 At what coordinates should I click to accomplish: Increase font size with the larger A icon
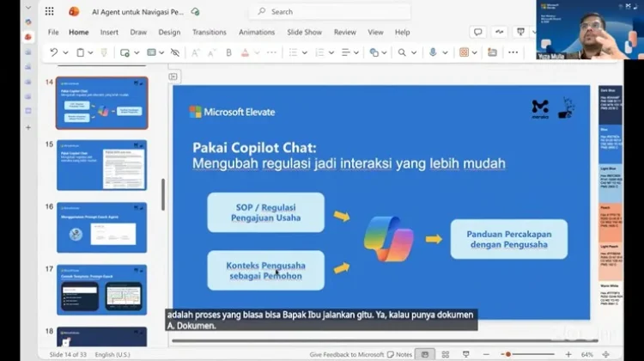click(x=196, y=52)
